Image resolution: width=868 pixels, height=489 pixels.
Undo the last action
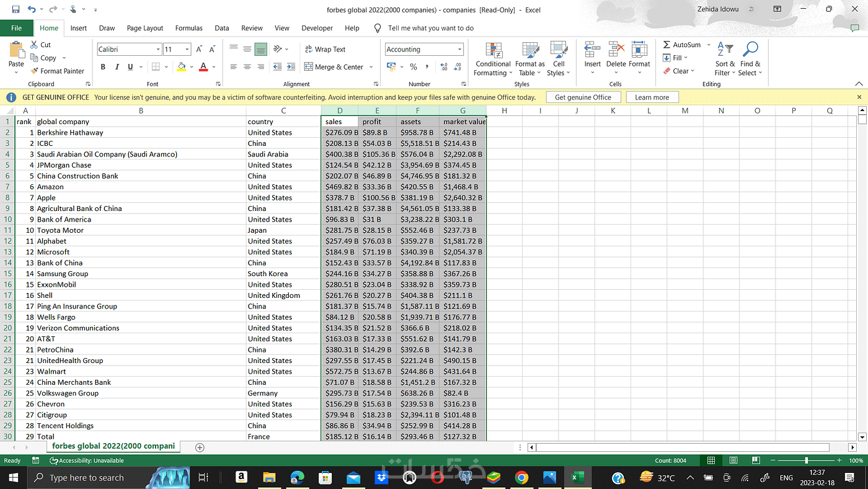[x=32, y=9]
